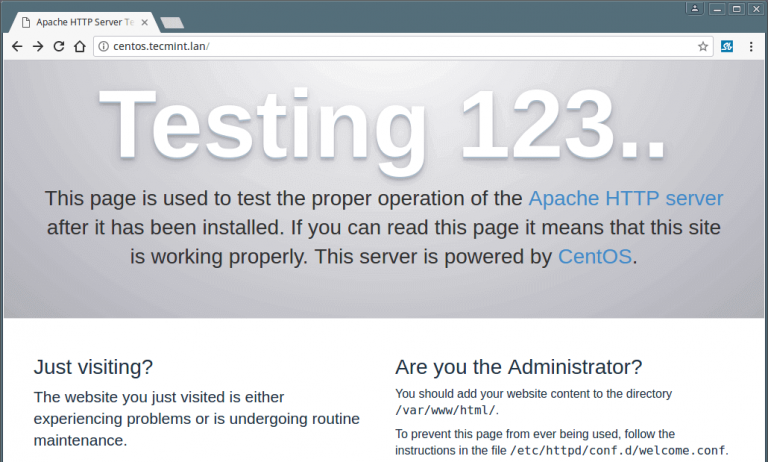768x462 pixels.
Task: Go forward with the forward arrow
Action: [38, 47]
